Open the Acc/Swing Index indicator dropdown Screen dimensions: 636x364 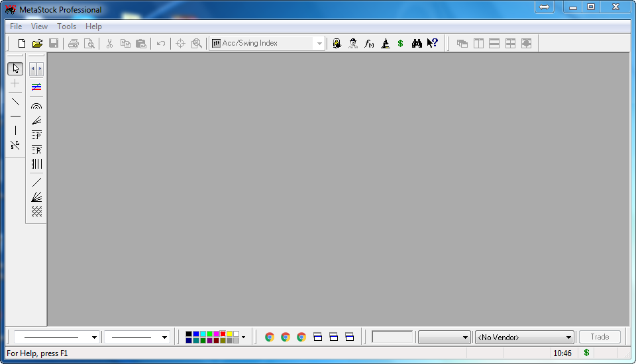pyautogui.click(x=319, y=44)
